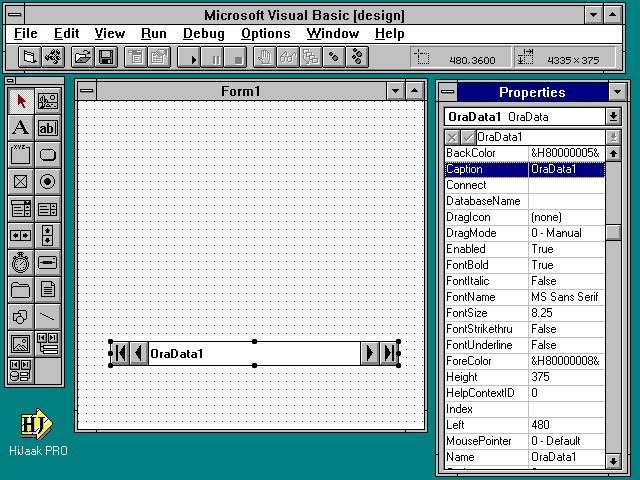The width and height of the screenshot is (640, 480).
Task: Click the Properties list scroll down arrow
Action: point(613,460)
